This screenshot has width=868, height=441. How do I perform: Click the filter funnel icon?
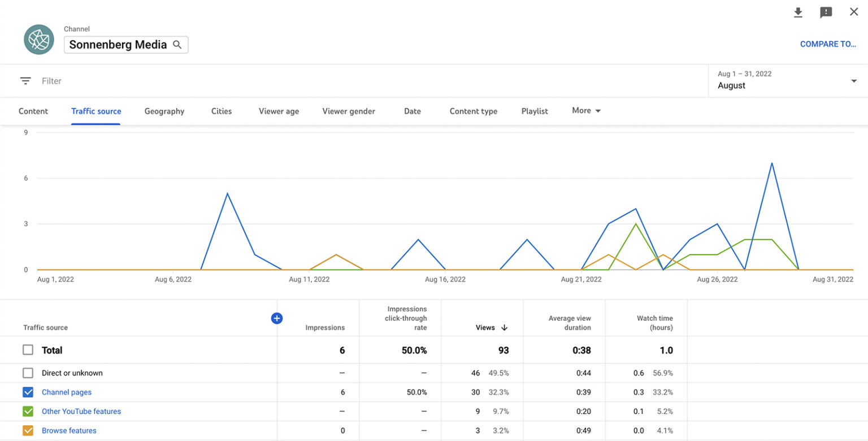[25, 80]
